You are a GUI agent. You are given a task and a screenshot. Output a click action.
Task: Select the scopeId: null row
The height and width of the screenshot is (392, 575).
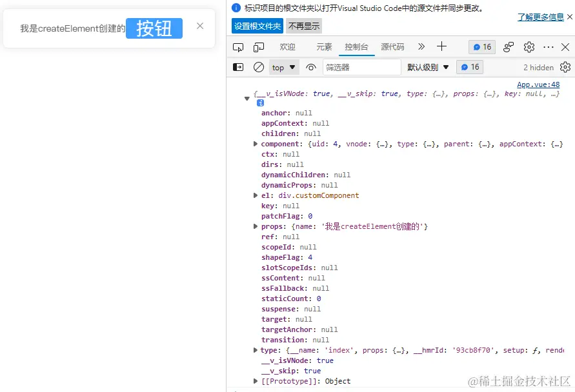click(x=288, y=248)
